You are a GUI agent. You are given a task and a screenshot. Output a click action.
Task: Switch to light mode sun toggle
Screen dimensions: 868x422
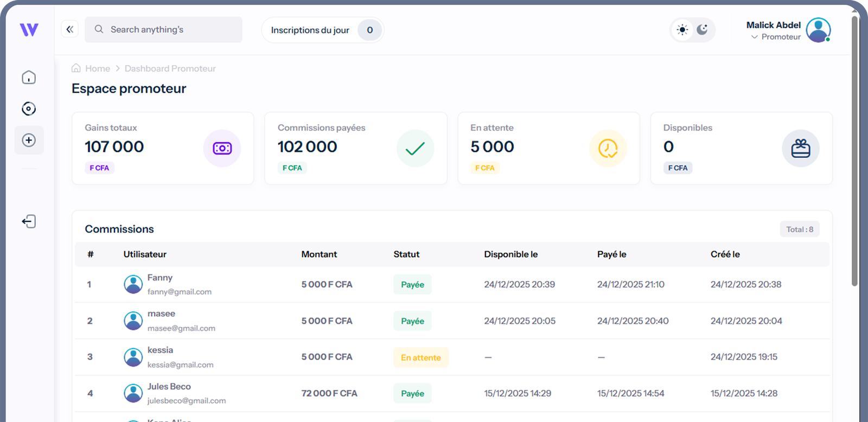click(x=682, y=30)
